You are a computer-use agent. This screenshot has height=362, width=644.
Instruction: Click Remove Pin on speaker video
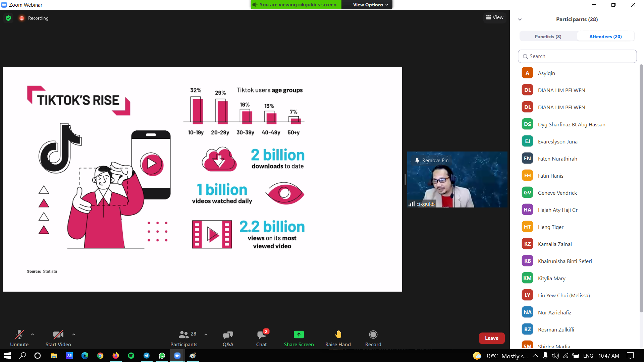point(432,161)
